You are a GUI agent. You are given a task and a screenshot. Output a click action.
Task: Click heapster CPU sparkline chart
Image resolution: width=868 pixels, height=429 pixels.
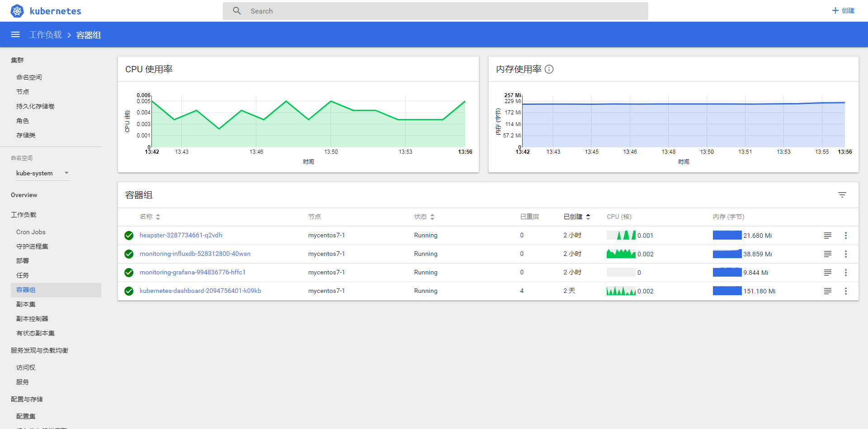[621, 235]
